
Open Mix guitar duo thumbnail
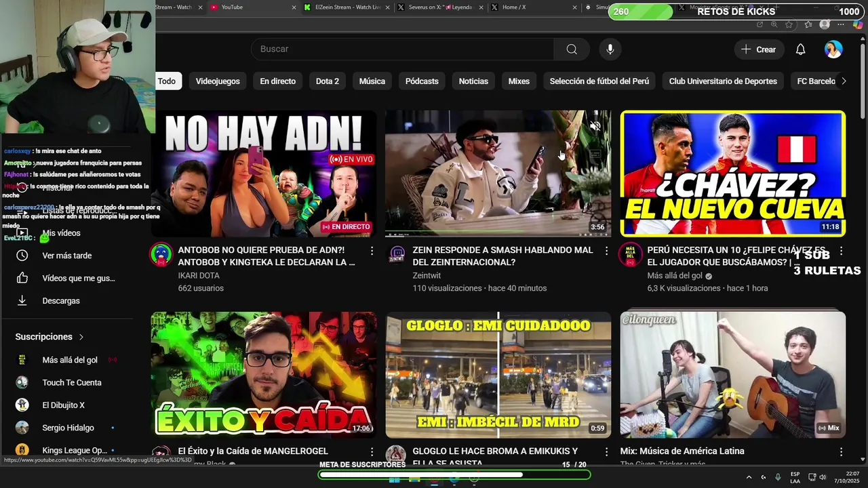coord(733,375)
